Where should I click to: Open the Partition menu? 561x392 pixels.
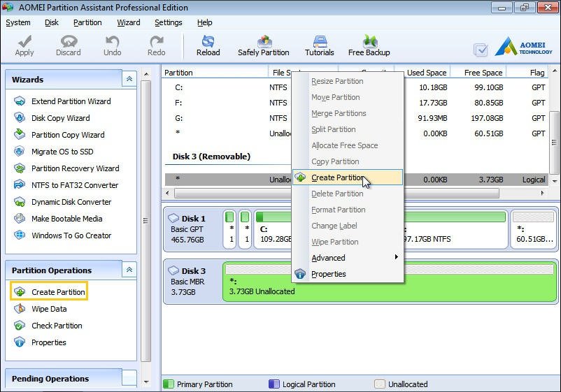(x=87, y=22)
